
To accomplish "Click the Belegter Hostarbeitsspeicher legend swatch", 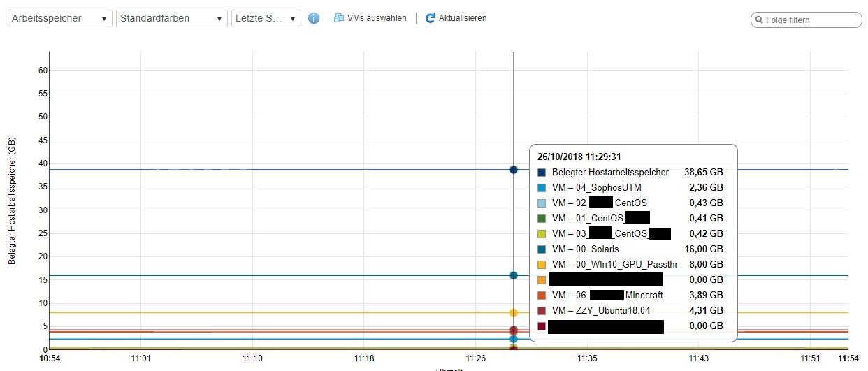I will tap(542, 173).
